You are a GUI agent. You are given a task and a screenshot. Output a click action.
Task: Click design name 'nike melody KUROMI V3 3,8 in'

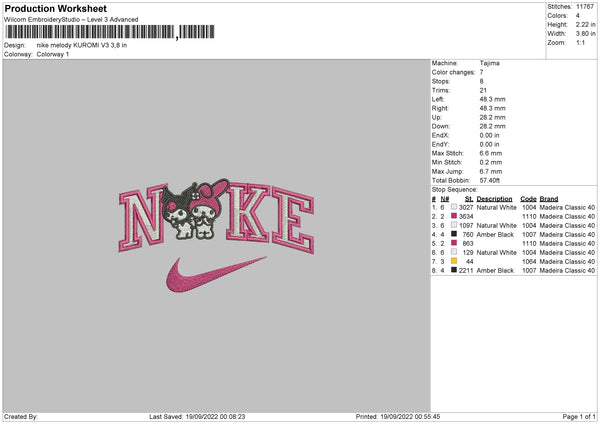coord(82,45)
